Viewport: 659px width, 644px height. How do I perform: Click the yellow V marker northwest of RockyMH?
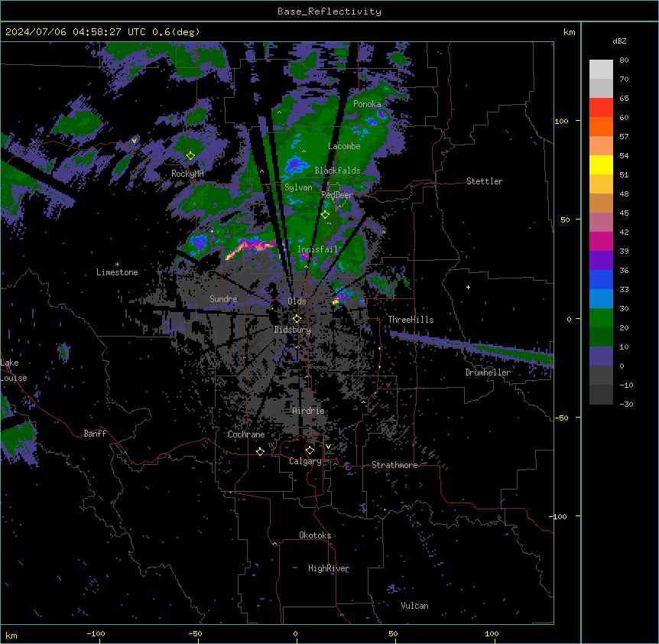[x=134, y=141]
